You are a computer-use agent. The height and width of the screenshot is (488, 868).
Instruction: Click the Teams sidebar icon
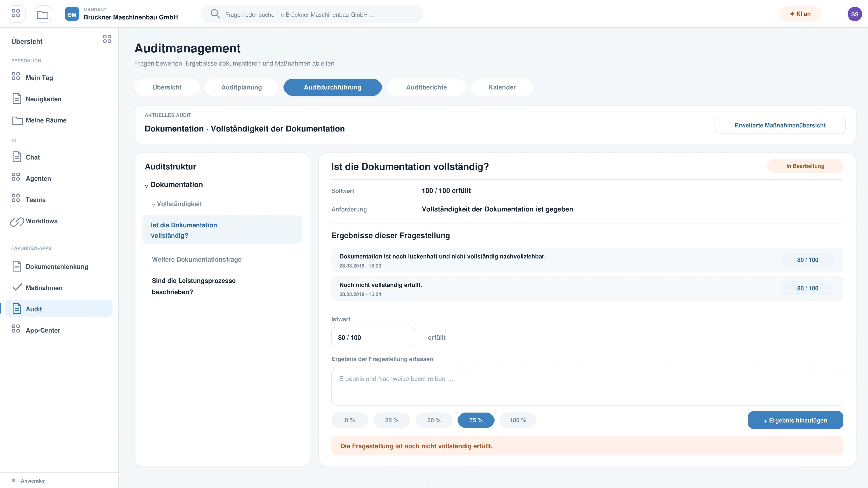click(16, 198)
